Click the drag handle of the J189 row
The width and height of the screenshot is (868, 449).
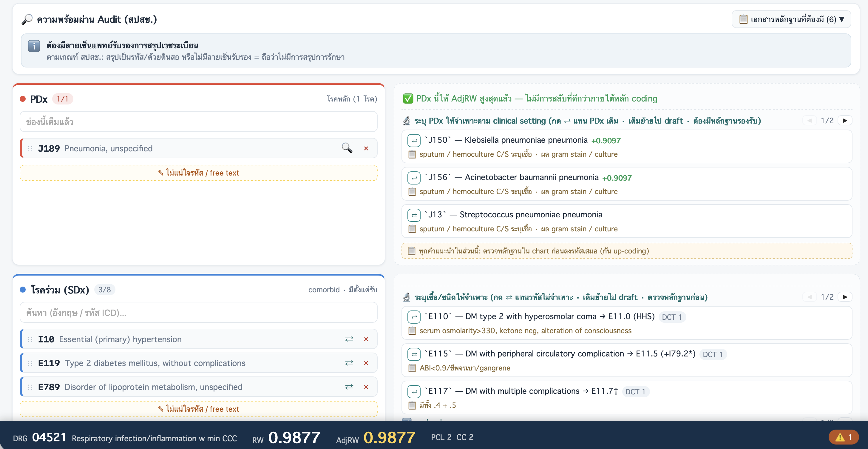pos(30,148)
